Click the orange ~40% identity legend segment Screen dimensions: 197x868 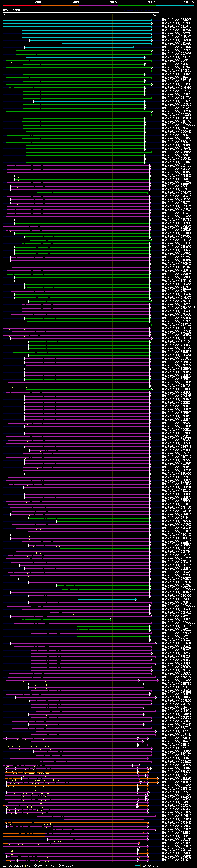(x=60, y=6)
